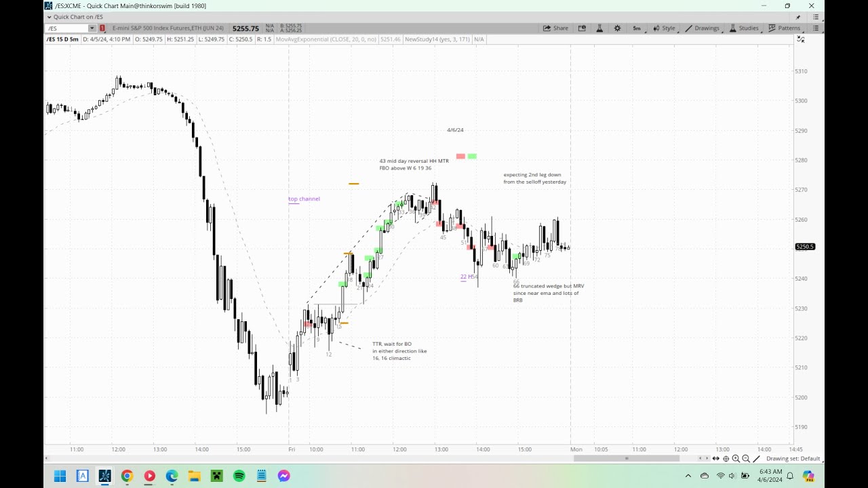This screenshot has height=488, width=868.
Task: Click the scroll right arrow below chart
Action: pos(707,459)
